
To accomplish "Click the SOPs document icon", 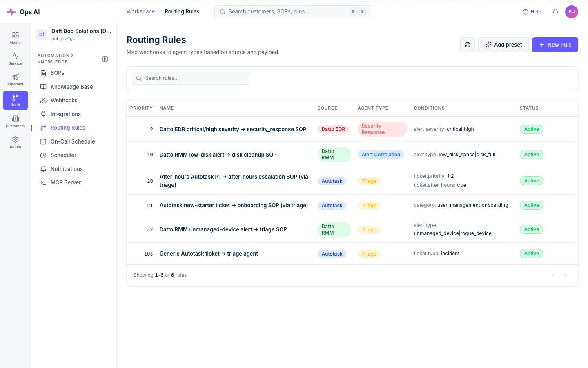I will tap(43, 73).
